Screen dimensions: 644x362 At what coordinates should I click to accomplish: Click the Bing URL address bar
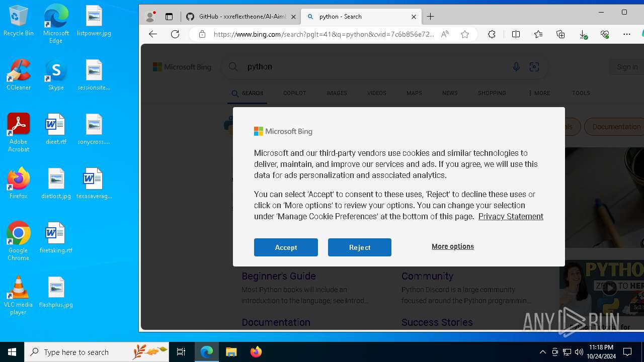324,34
